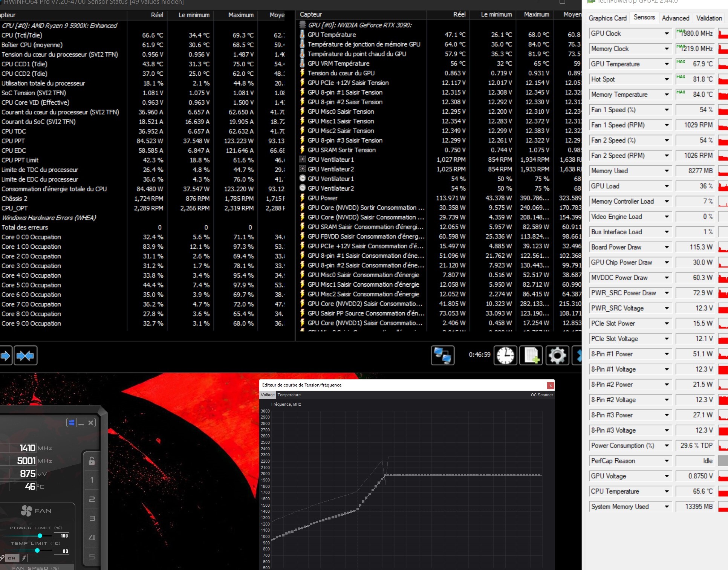Start sensor logging with the sheet-plus icon
728x570 pixels.
click(x=531, y=355)
